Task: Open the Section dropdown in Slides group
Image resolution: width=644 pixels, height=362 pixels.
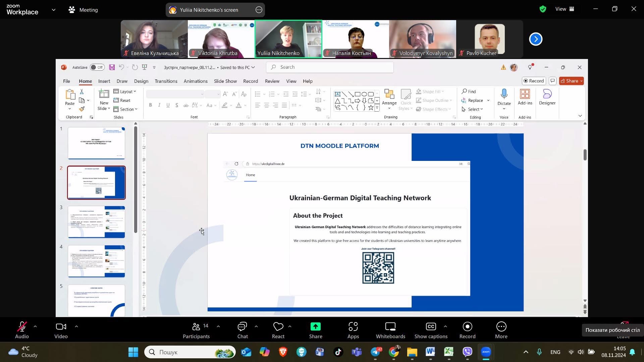Action: click(125, 109)
